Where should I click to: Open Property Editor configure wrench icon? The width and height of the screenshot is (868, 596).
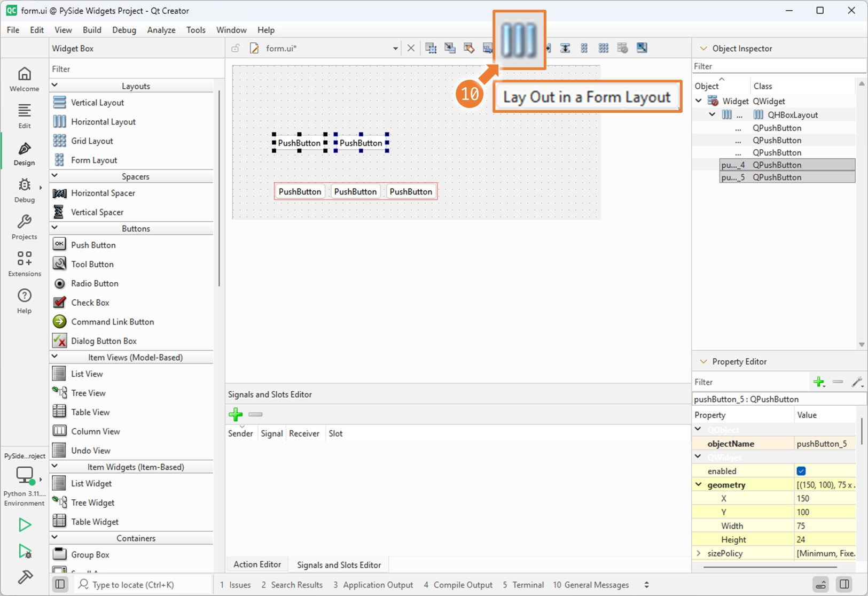pyautogui.click(x=857, y=382)
